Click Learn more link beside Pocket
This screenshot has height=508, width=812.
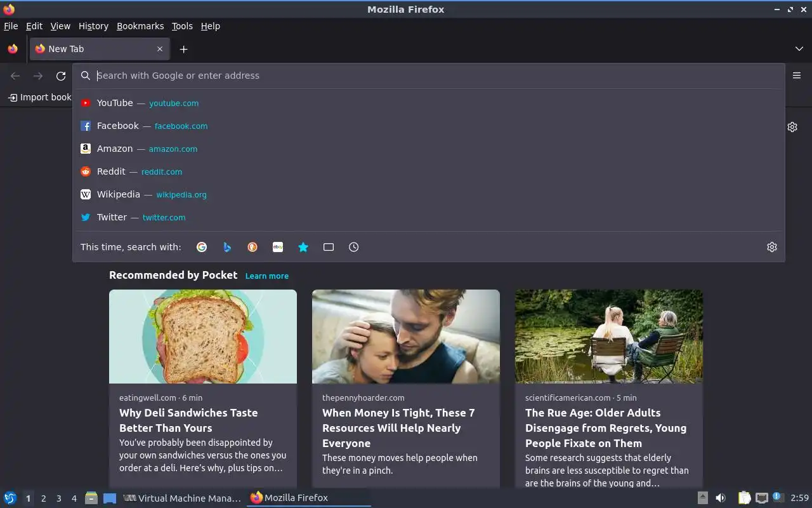point(267,276)
